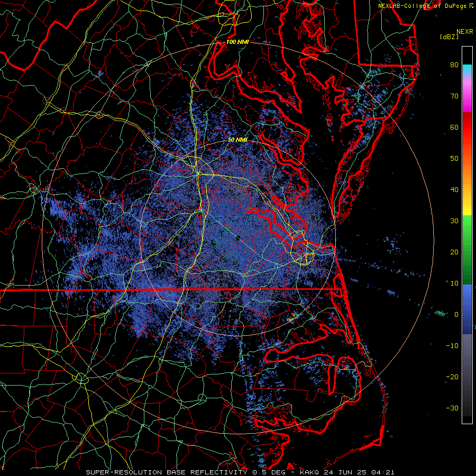Click the -20 value on the dBZ scale

(452, 377)
